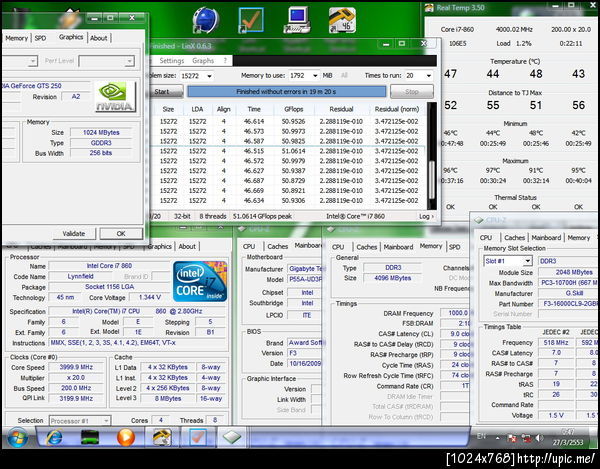The width and height of the screenshot is (600, 469).
Task: Select Mainboard tab above Memory Slot Selection
Action: point(546,238)
